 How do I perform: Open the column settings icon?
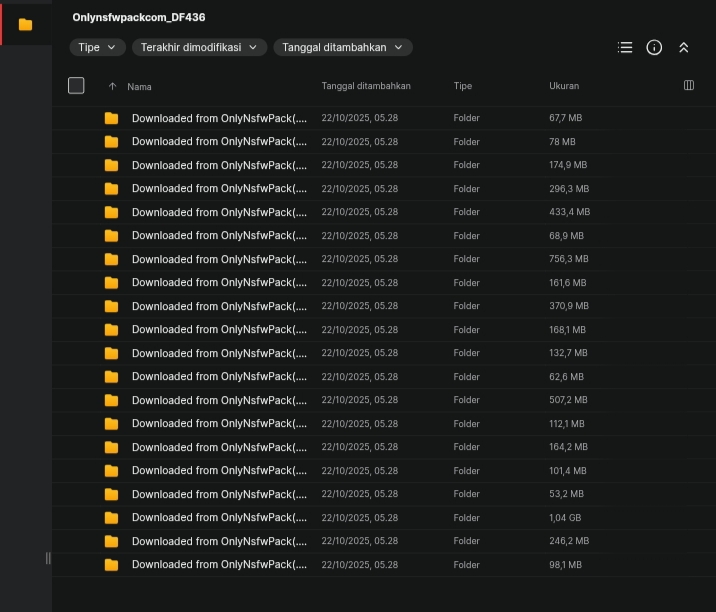[x=689, y=86]
